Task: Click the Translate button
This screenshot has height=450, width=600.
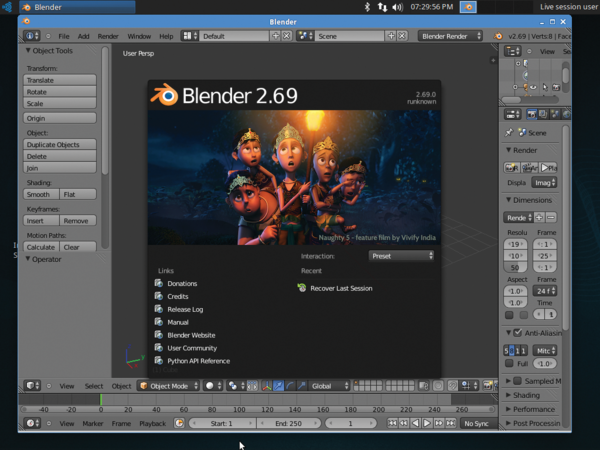Action: click(60, 80)
